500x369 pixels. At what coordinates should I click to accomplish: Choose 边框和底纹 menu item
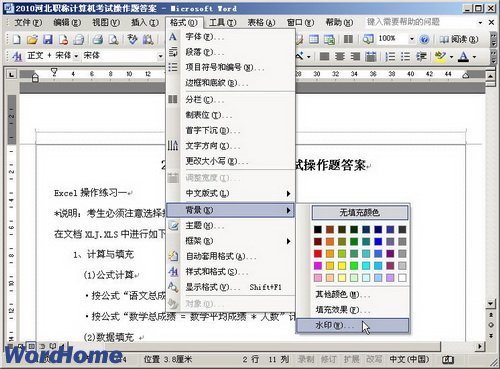[230, 83]
